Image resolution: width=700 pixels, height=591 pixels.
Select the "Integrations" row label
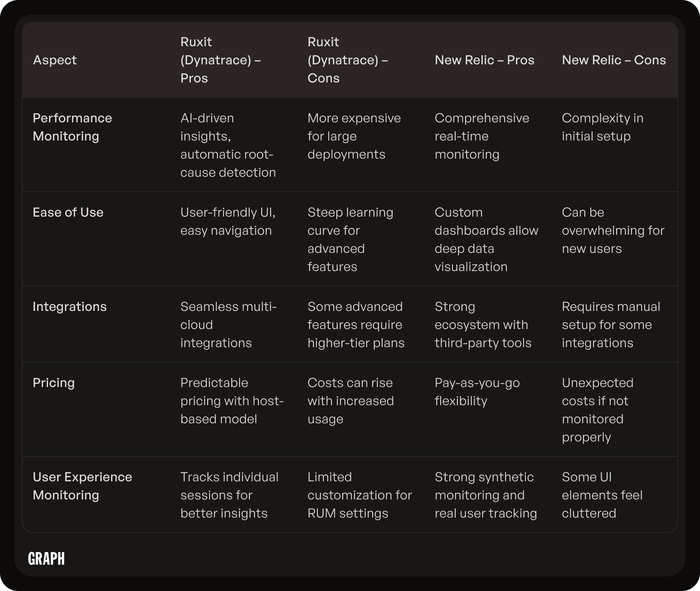click(x=70, y=306)
